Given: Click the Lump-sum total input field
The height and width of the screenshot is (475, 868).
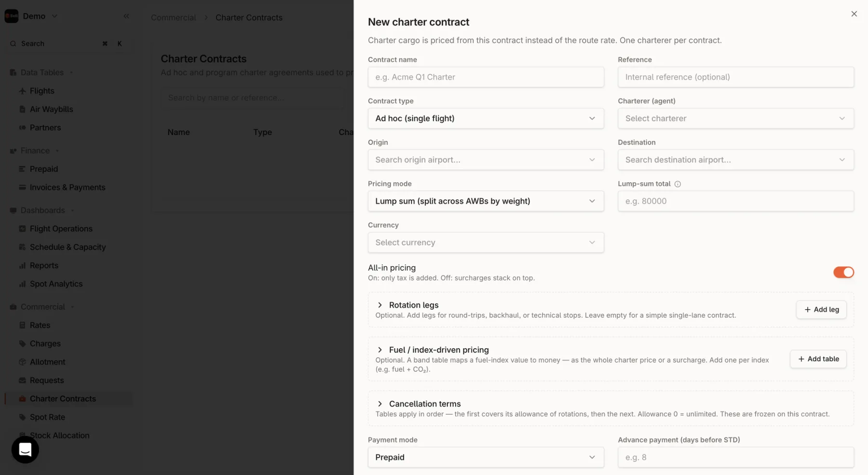Looking at the screenshot, I should point(735,201).
